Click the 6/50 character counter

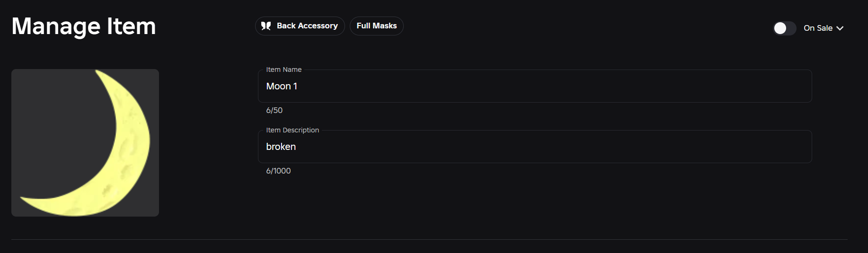[x=274, y=110]
